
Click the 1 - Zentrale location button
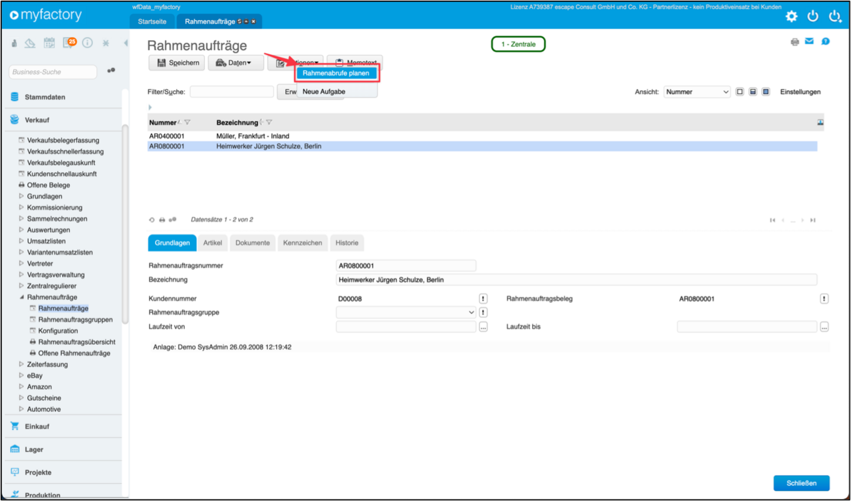[518, 44]
